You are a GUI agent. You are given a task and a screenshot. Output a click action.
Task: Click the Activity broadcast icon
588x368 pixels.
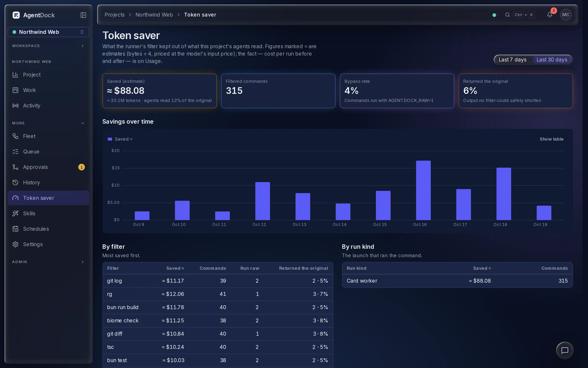click(x=15, y=105)
